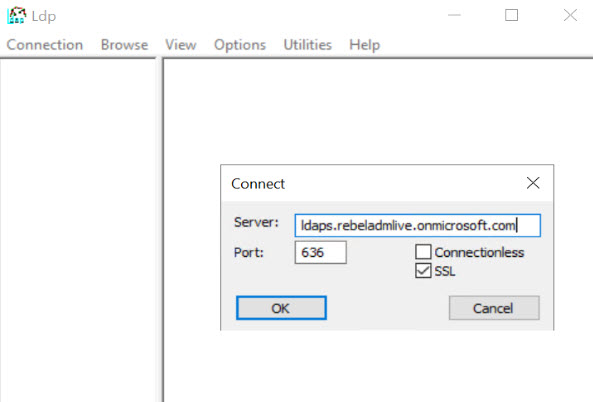593x402 pixels.
Task: Open the Connection menu
Action: point(45,45)
